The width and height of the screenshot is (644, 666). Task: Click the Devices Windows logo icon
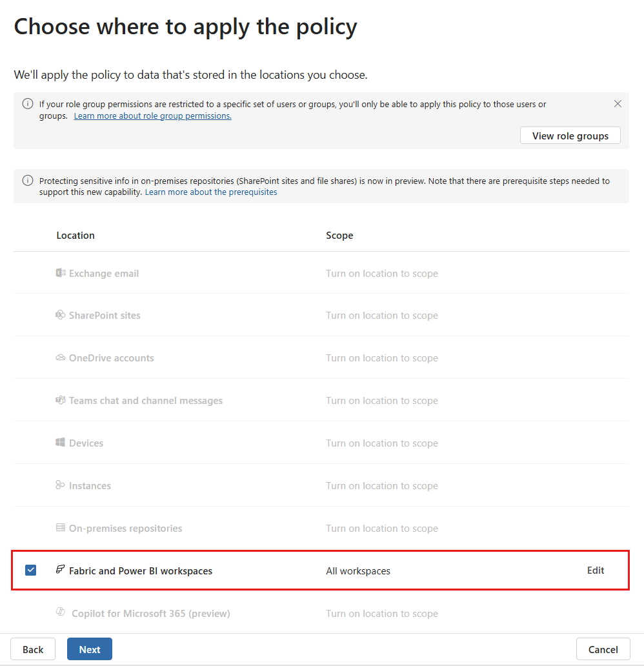(60, 443)
